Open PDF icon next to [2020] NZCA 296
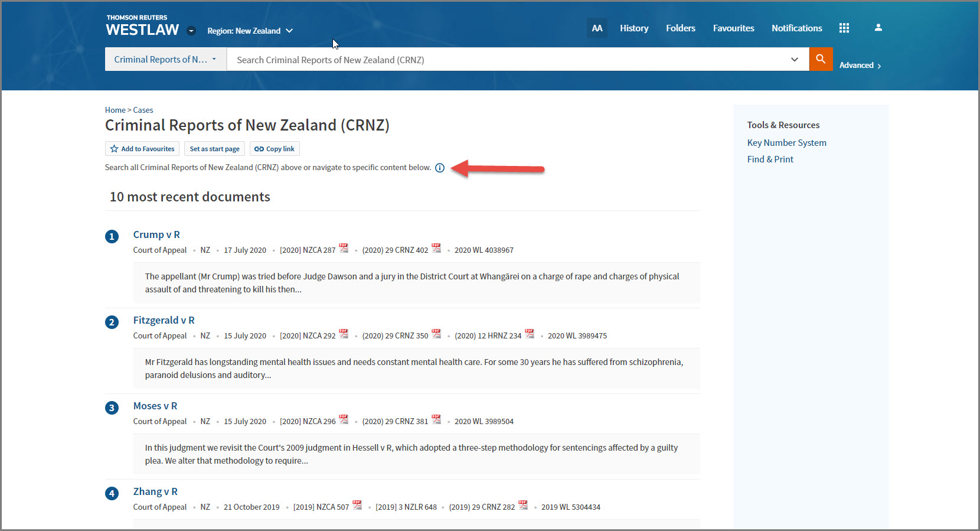This screenshot has height=531, width=980. point(344,419)
